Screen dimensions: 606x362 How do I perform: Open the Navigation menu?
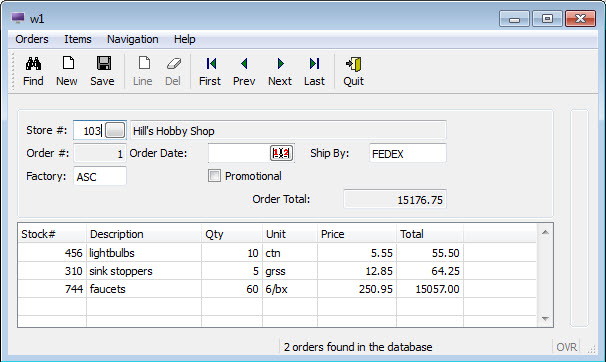133,39
